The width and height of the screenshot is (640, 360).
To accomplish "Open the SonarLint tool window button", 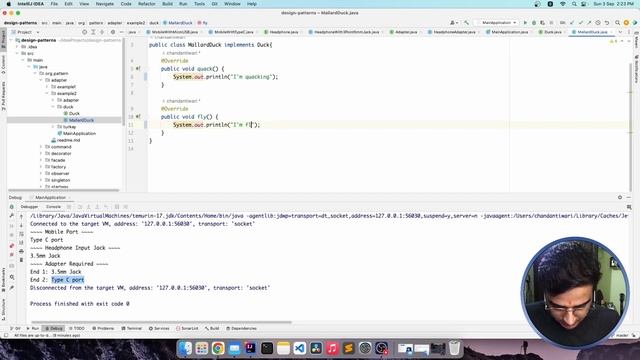I will click(x=187, y=328).
